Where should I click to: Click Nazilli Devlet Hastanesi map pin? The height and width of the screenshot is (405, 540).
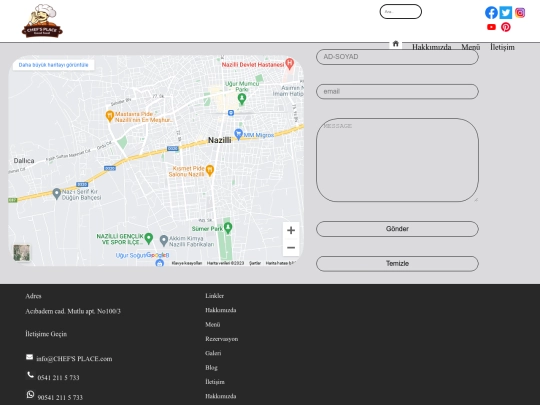coord(290,64)
